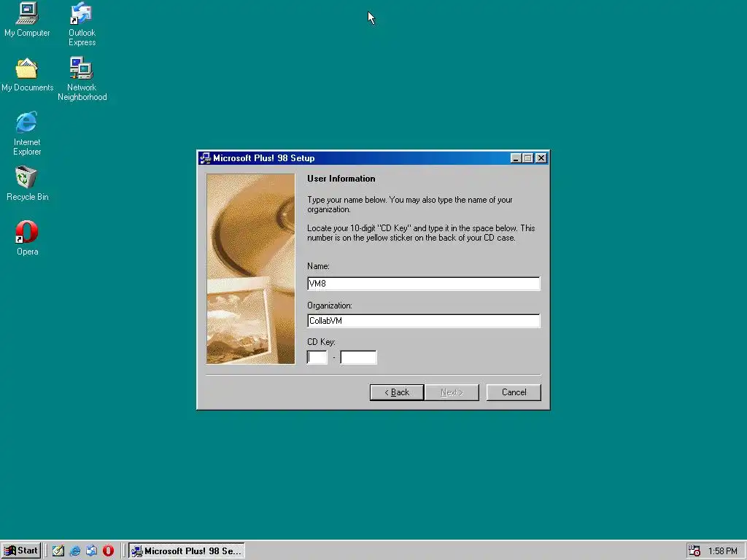747x560 pixels.
Task: Open Outlook Express desktop shortcut
Action: pos(82,24)
